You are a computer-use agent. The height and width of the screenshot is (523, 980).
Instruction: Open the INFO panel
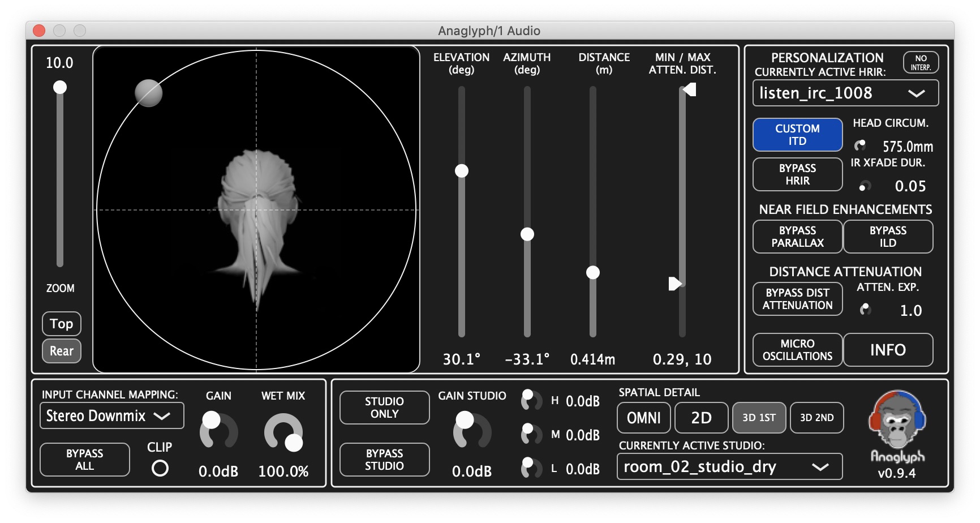pos(887,350)
